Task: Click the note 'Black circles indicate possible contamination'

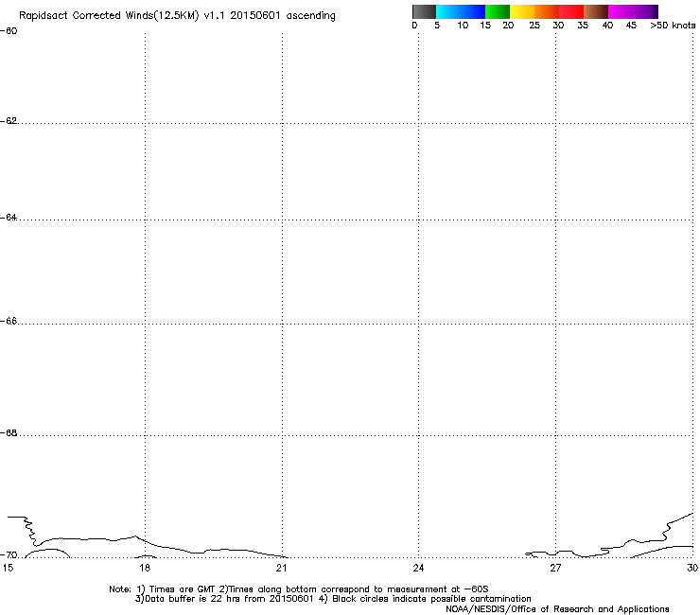Action: point(431,599)
